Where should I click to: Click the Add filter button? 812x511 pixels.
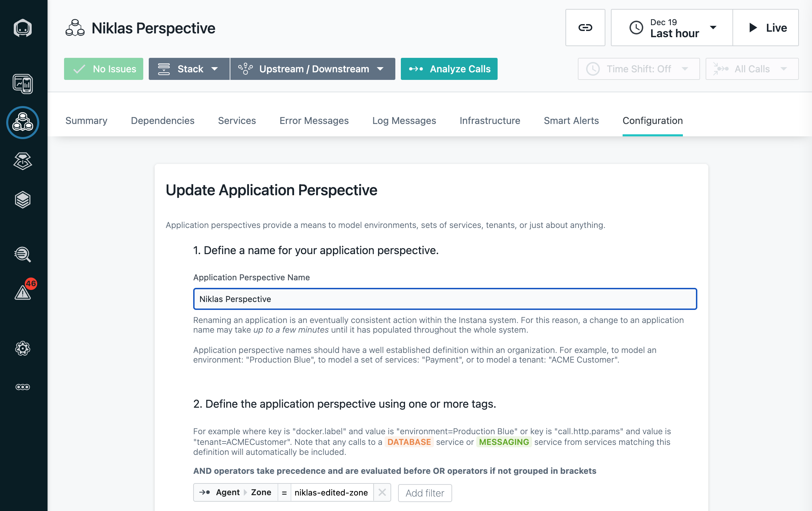[425, 493]
